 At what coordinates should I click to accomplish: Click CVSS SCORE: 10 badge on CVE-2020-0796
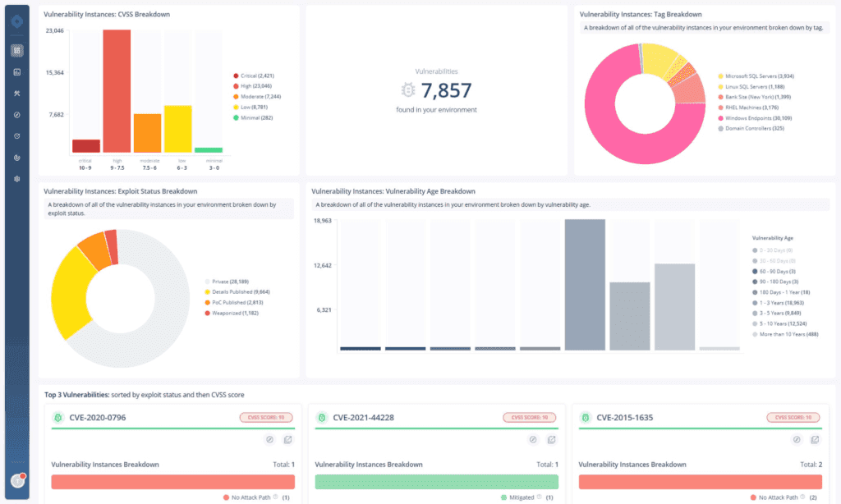(x=266, y=418)
